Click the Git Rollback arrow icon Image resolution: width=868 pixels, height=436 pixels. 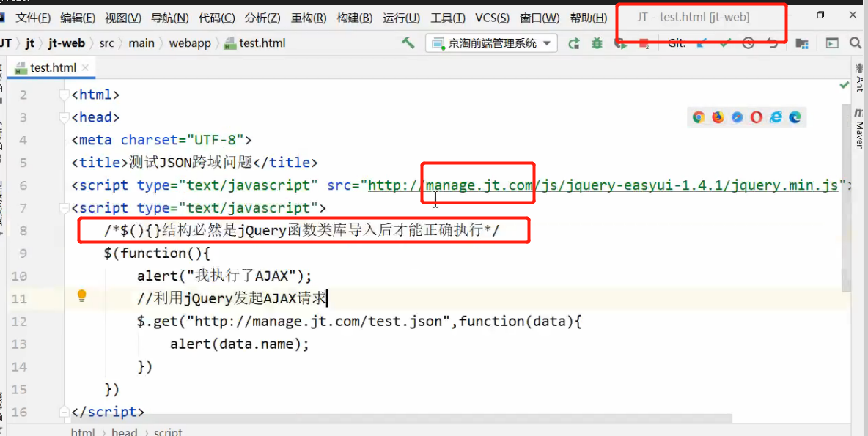[773, 43]
